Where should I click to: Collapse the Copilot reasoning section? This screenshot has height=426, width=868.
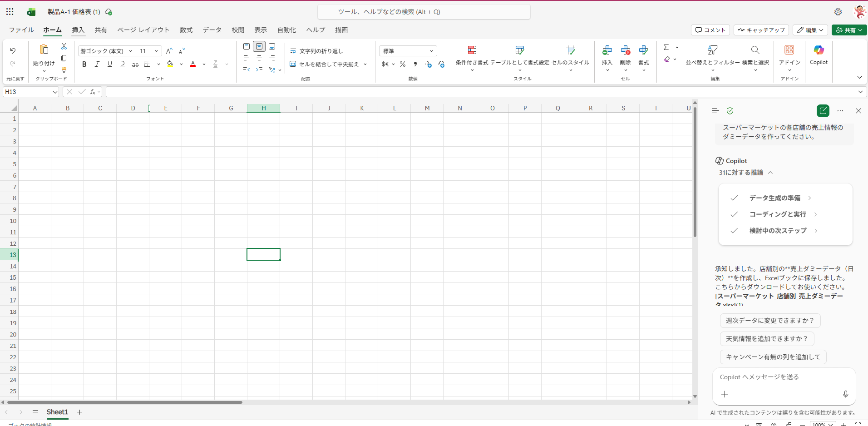[x=770, y=173]
